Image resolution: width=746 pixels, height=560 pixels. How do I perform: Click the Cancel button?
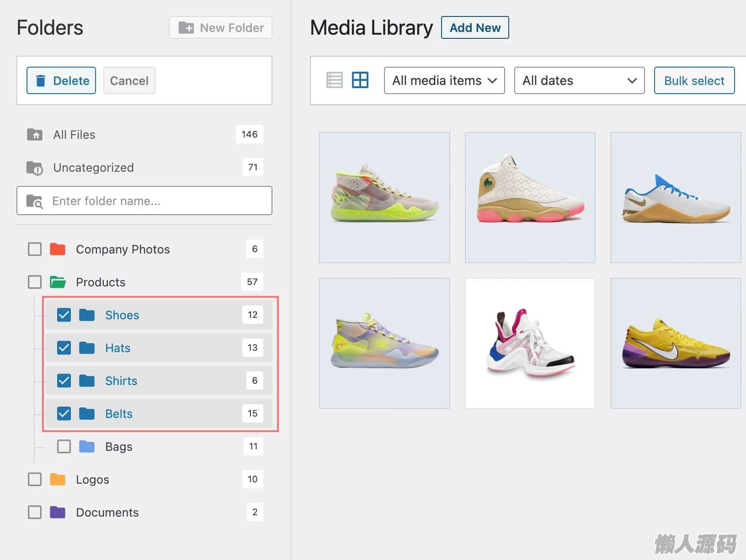point(129,80)
